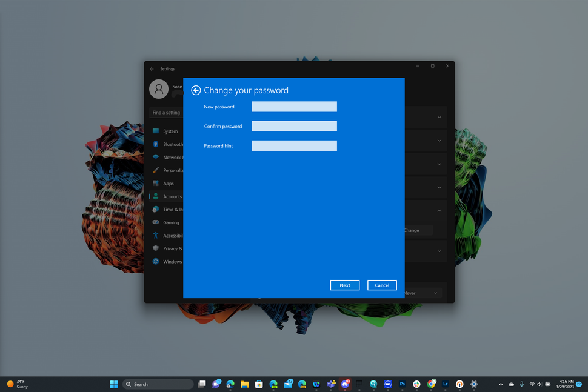Select Privacy & security in the sidebar
The height and width of the screenshot is (392, 588).
(x=156, y=248)
